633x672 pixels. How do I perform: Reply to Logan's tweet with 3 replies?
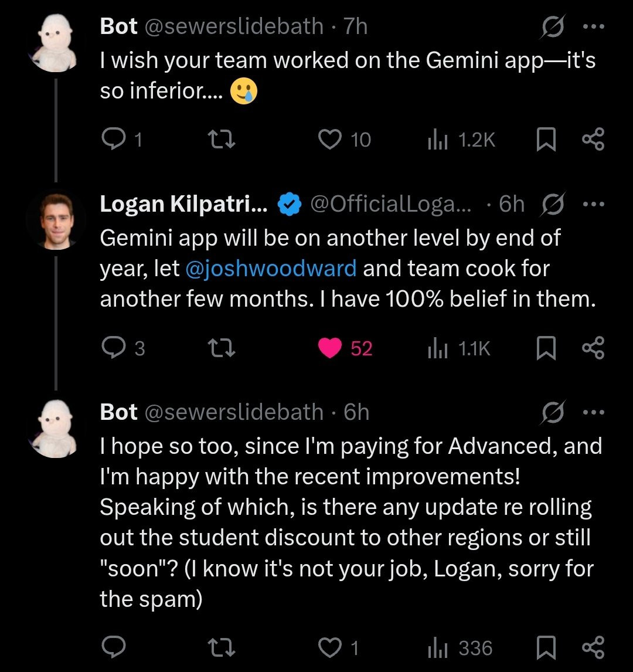pyautogui.click(x=113, y=349)
